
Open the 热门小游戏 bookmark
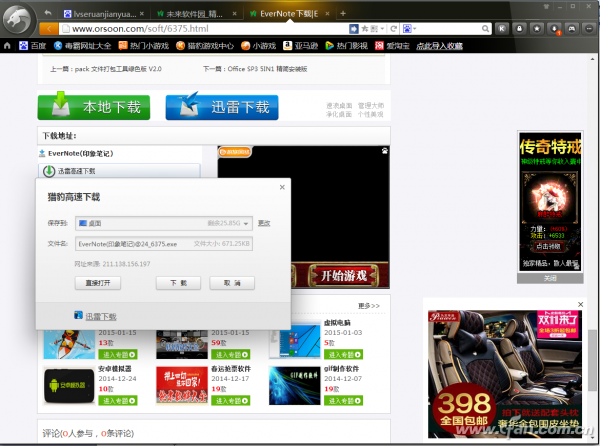[143, 46]
